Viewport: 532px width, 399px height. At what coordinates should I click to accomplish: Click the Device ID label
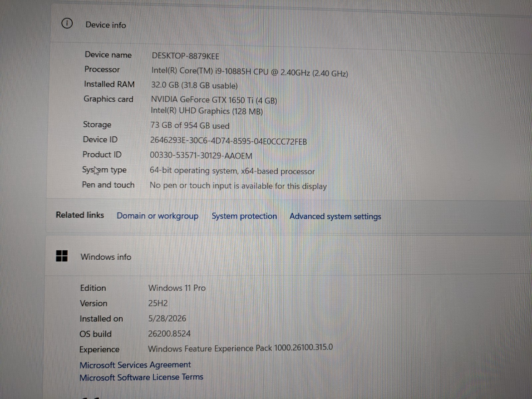pyautogui.click(x=100, y=140)
